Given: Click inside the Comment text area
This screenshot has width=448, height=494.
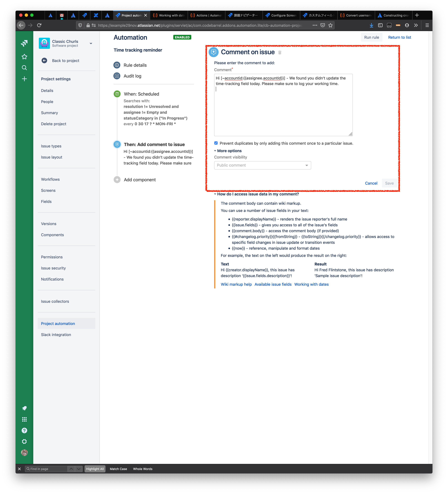Looking at the screenshot, I should click(x=283, y=105).
